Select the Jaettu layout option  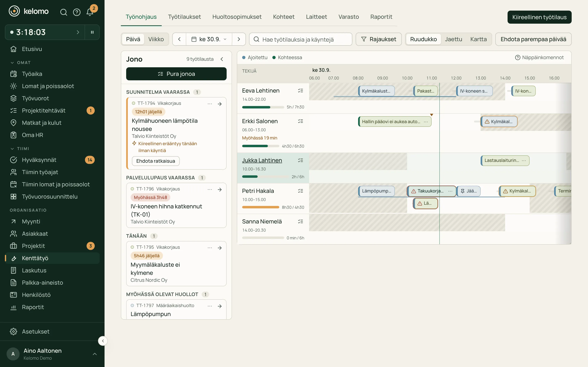(453, 39)
